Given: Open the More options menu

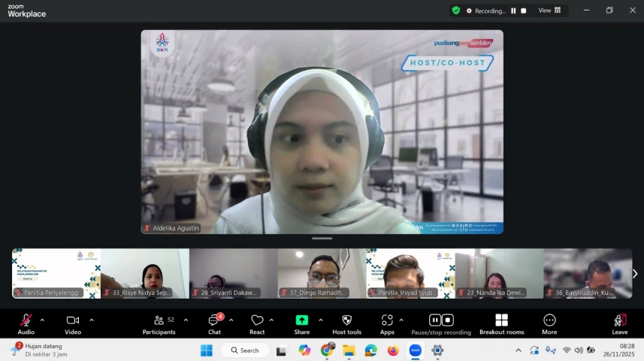Looking at the screenshot, I should point(549,324).
